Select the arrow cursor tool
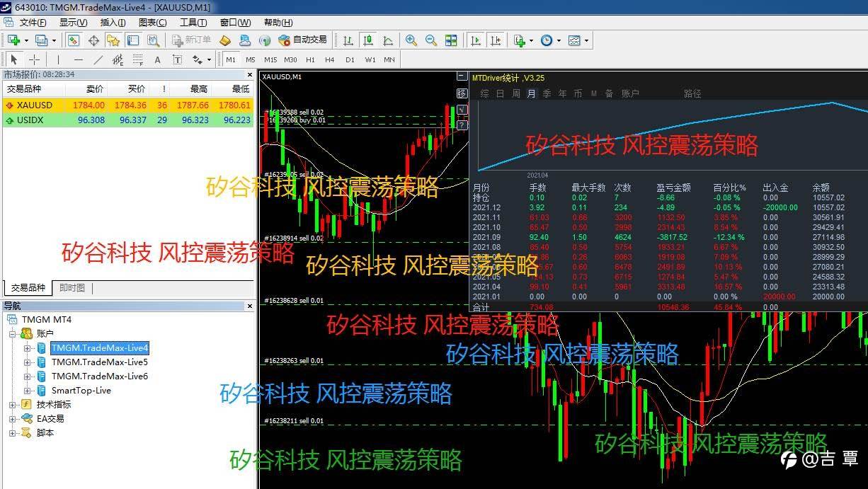Image resolution: width=868 pixels, height=489 pixels. 14,59
